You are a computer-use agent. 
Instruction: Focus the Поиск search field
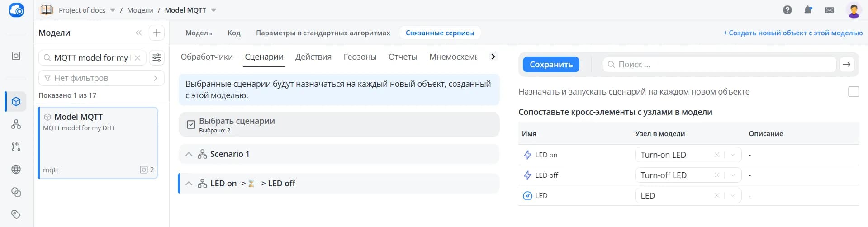click(x=720, y=65)
